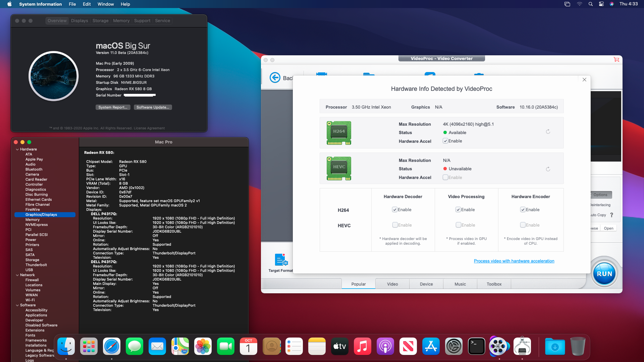Select Graphics/Displays in the sidebar
The width and height of the screenshot is (644, 362).
click(45, 215)
